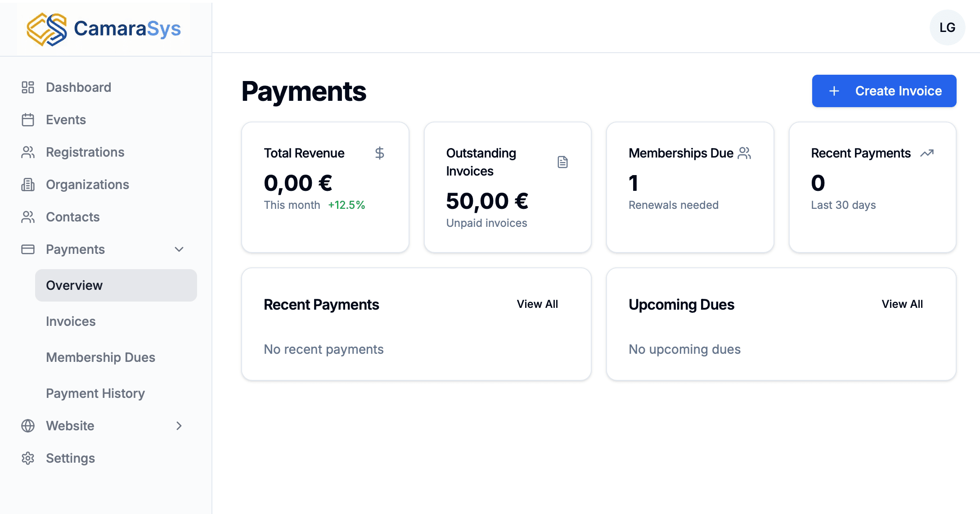Open the LG user avatar menu
Screen dimensions: 980x514
click(947, 27)
